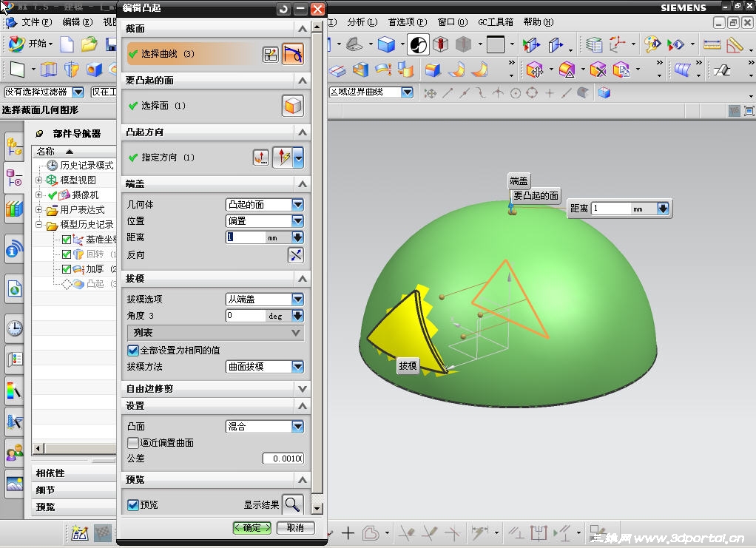This screenshot has height=548, width=756.
Task: Open the 分析(L) menu
Action: [362, 22]
